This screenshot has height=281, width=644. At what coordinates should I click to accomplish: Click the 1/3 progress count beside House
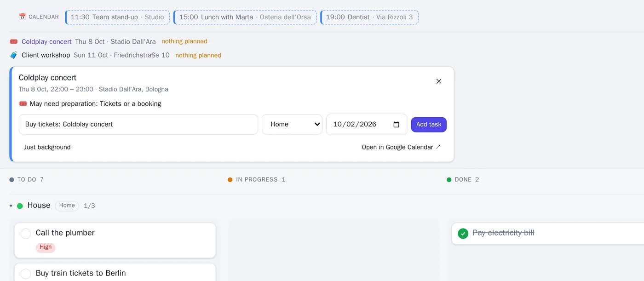(89, 206)
